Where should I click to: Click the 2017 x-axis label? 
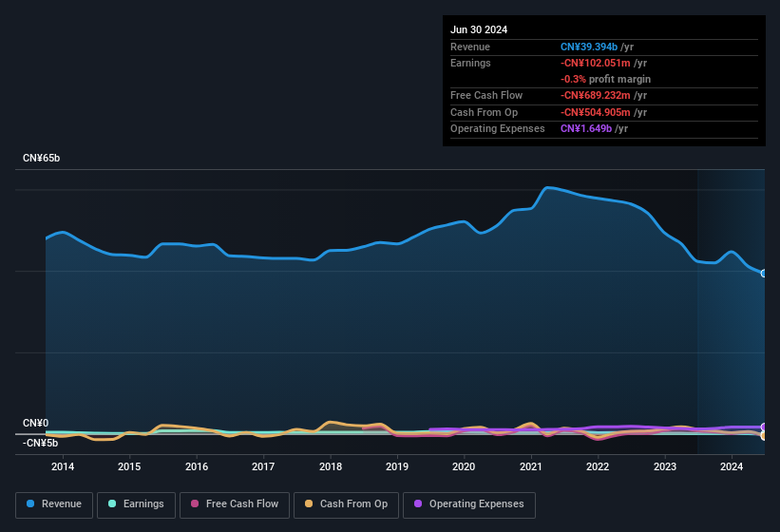[263, 466]
